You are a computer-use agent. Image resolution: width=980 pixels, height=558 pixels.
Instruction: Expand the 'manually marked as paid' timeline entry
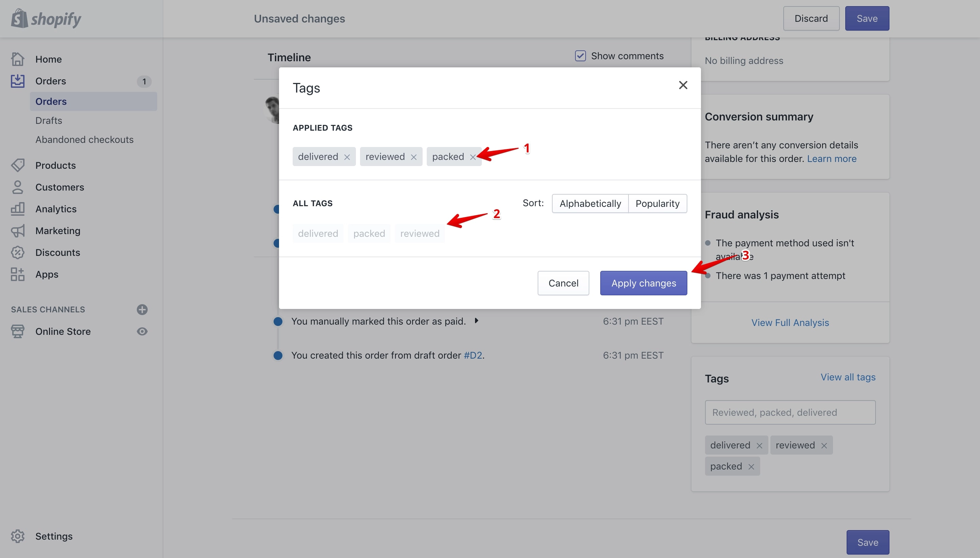[x=476, y=321]
